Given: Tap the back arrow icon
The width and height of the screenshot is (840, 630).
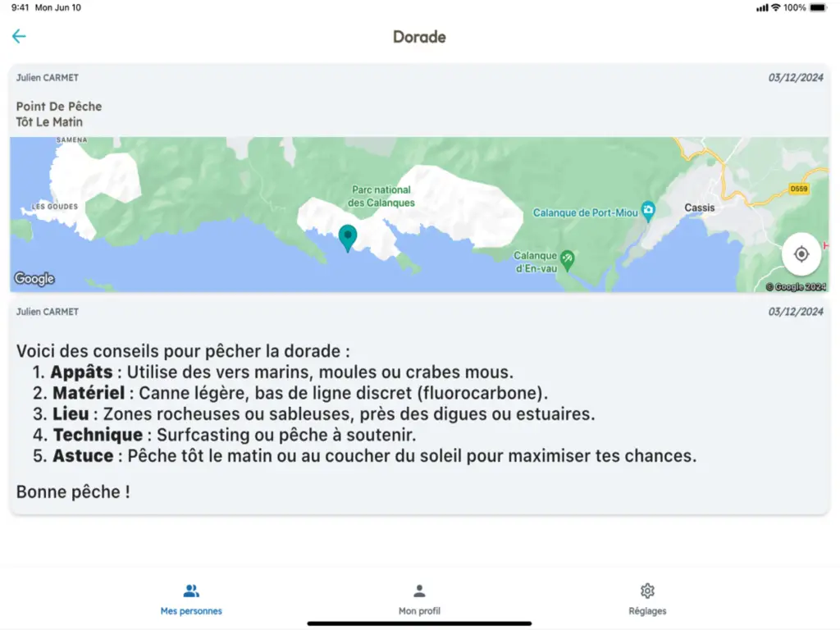Looking at the screenshot, I should 19,36.
